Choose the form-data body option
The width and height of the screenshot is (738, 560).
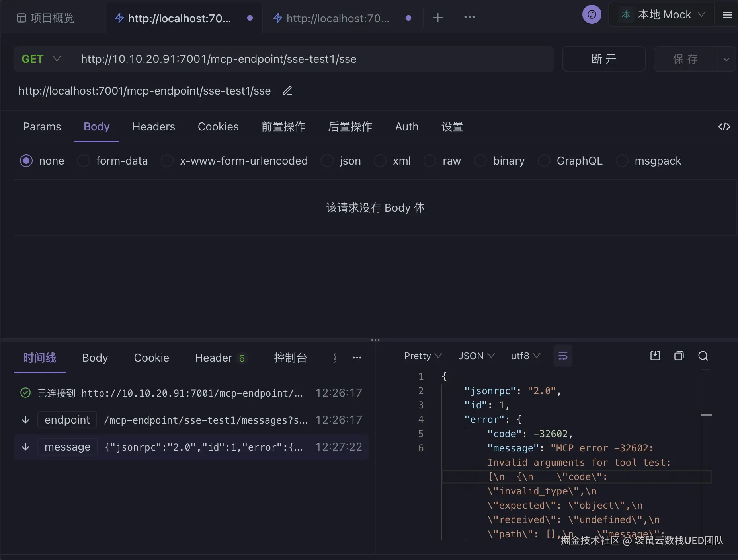click(84, 161)
